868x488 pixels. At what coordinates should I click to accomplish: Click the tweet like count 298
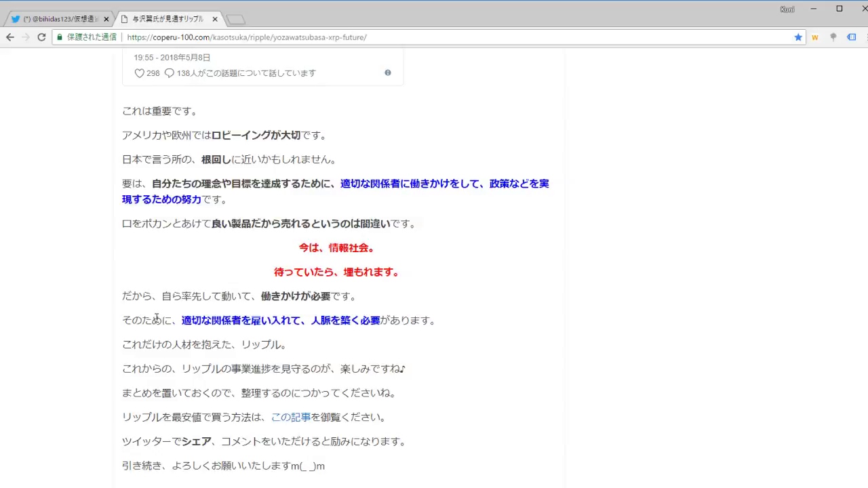pyautogui.click(x=153, y=73)
